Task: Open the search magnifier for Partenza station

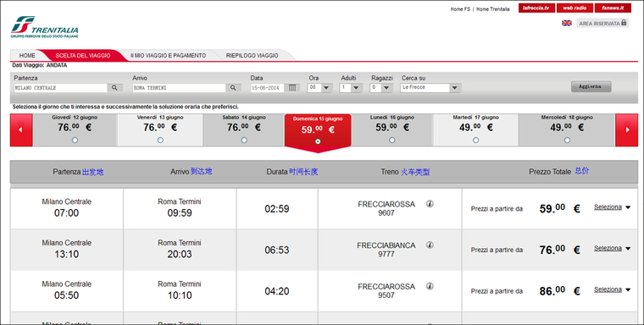Action: (x=114, y=88)
